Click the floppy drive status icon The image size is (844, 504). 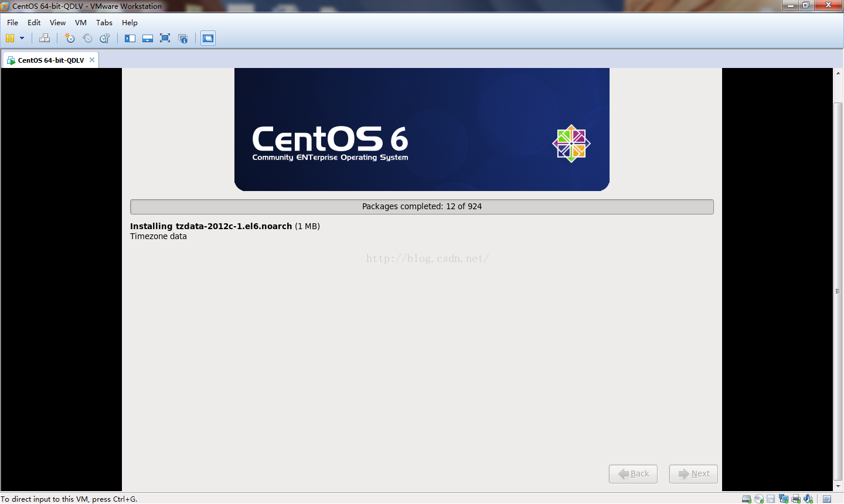tap(771, 499)
